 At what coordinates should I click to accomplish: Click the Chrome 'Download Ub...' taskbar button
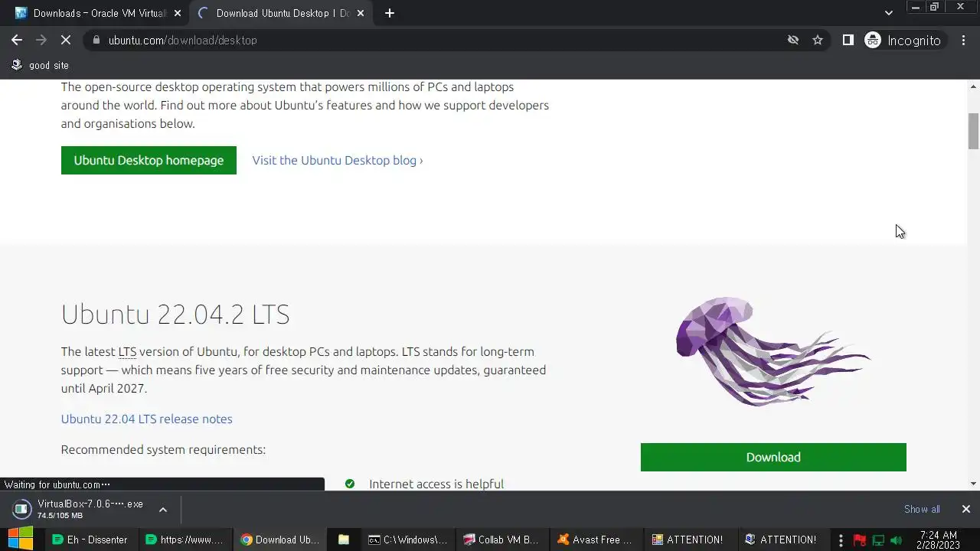pos(279,540)
